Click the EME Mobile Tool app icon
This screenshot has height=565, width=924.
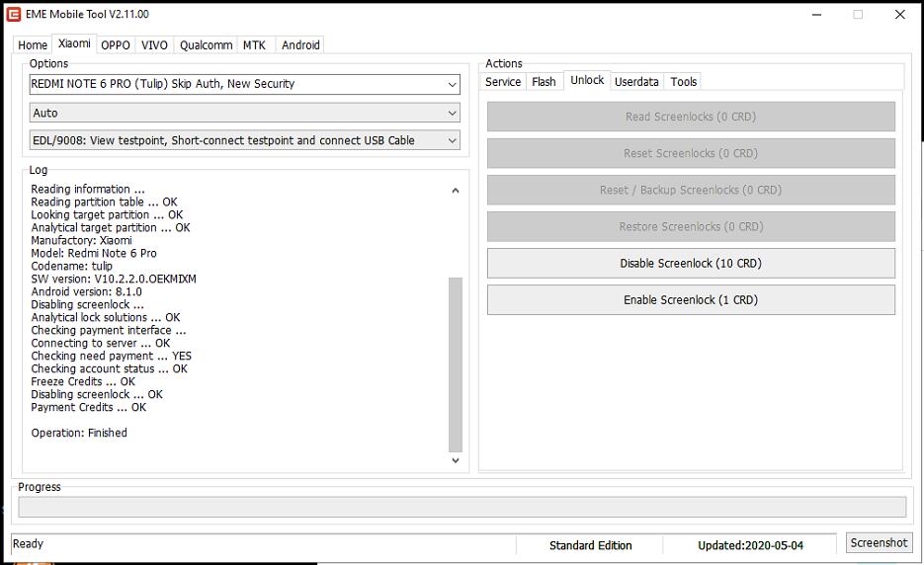click(14, 14)
